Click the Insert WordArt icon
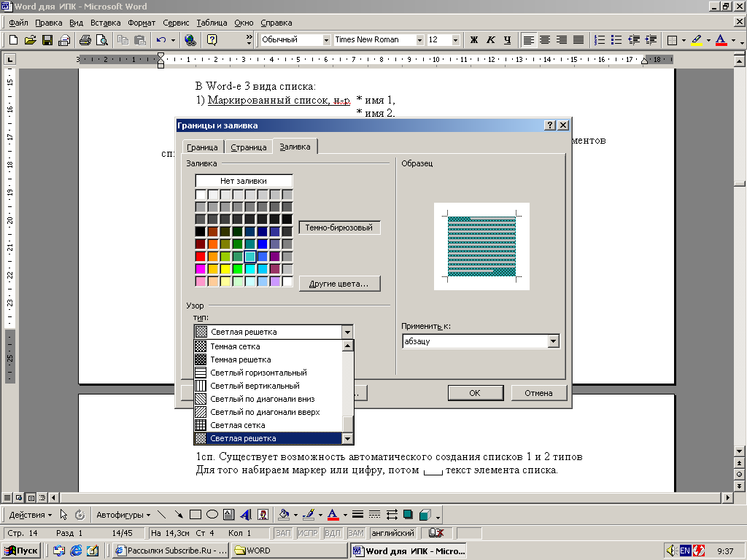The height and width of the screenshot is (560, 747). (x=246, y=514)
